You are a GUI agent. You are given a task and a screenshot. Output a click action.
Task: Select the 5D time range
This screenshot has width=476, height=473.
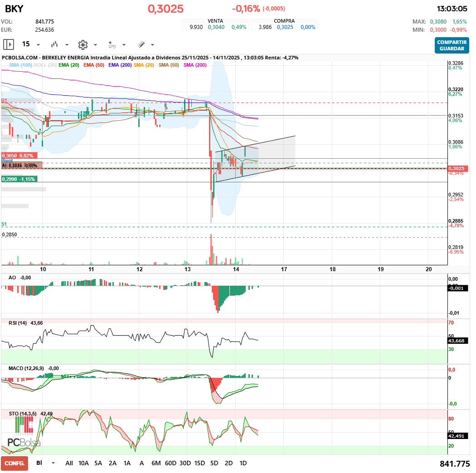click(214, 463)
